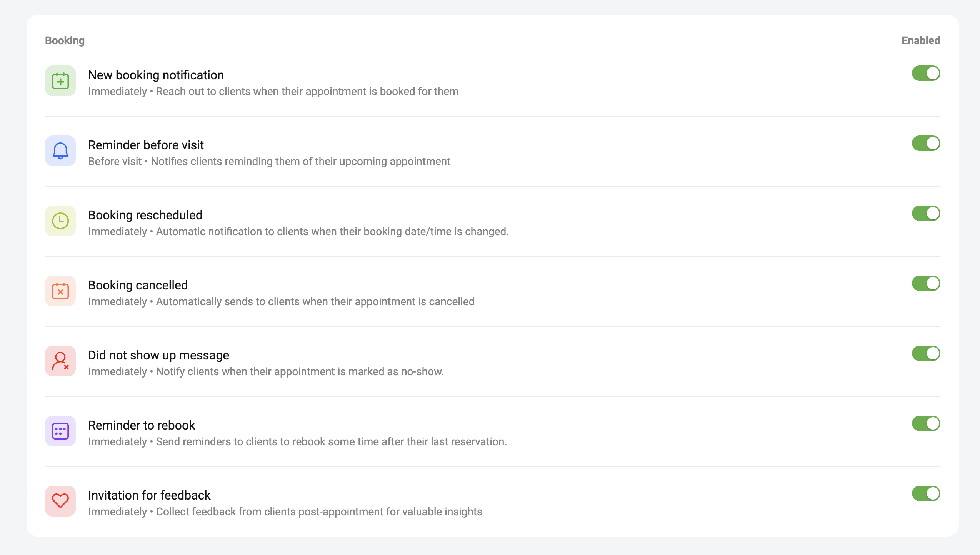Open Reminder before visit settings title
Image resolution: width=980 pixels, height=555 pixels.
(146, 145)
